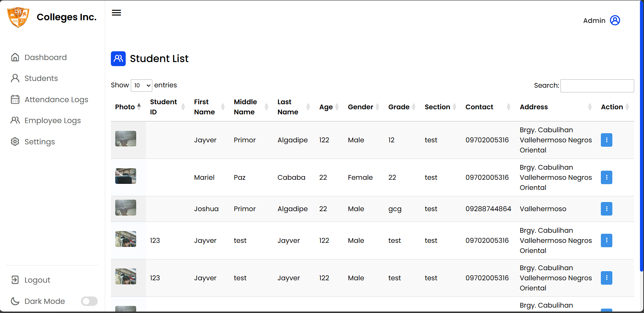Open action menu for Mariel Cababa
This screenshot has width=644, height=313.
[606, 177]
